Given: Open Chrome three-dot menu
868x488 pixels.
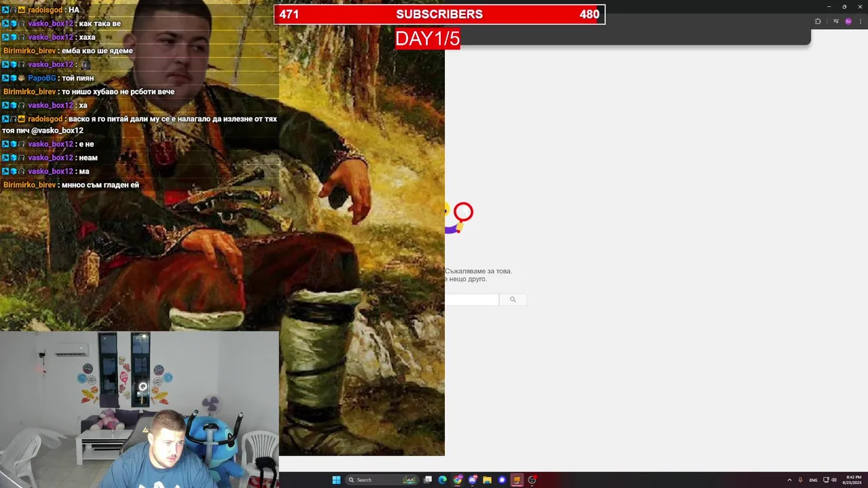Looking at the screenshot, I should tap(861, 21).
